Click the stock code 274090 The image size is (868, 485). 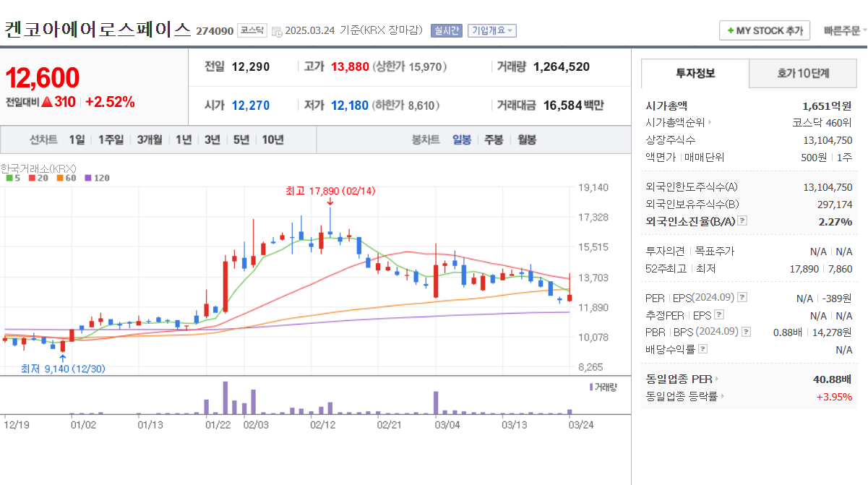tap(215, 31)
